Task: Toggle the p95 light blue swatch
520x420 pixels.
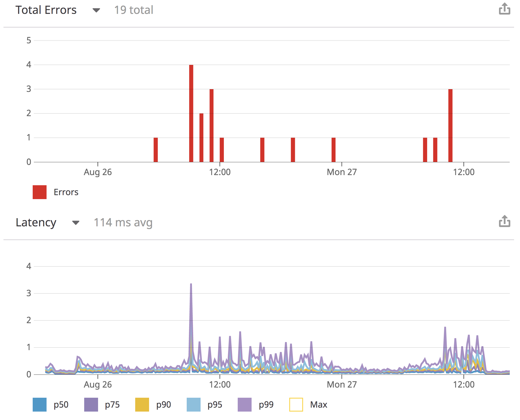Action: [194, 405]
